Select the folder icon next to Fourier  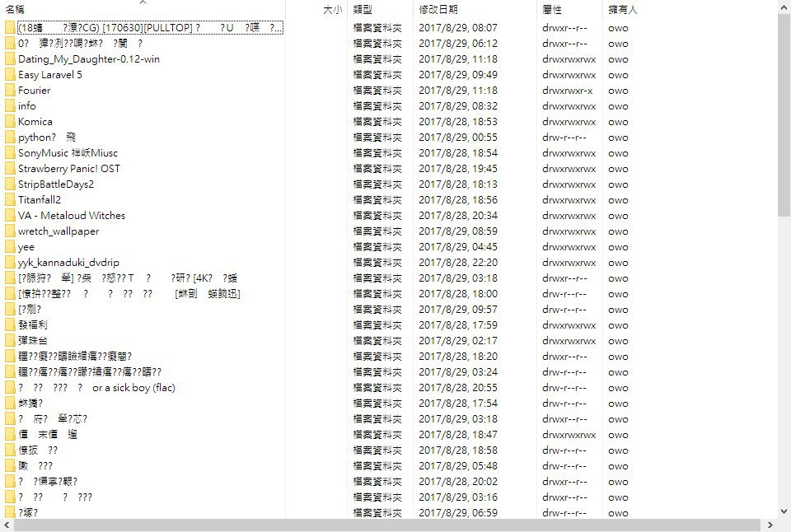(10, 91)
